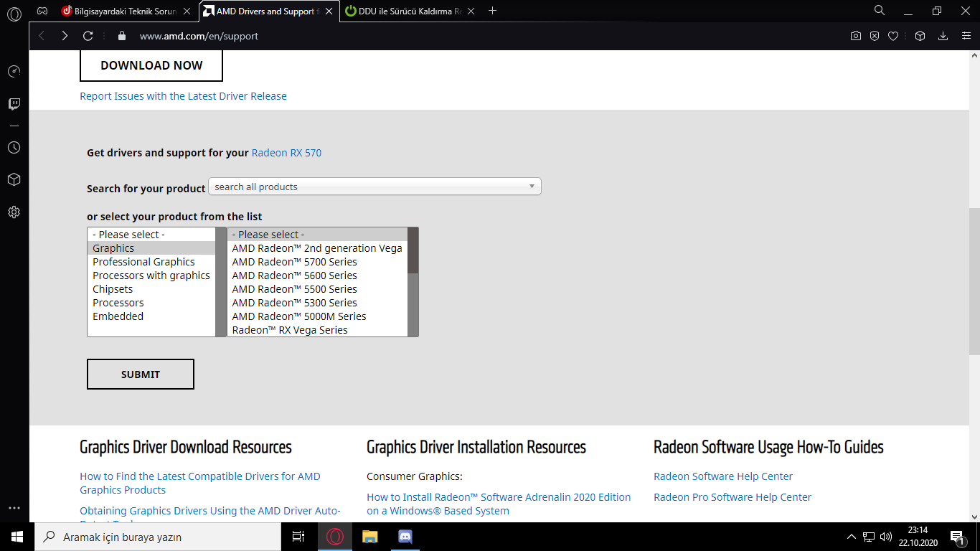Image resolution: width=980 pixels, height=551 pixels.
Task: Open the Windows notification center
Action: 957,537
